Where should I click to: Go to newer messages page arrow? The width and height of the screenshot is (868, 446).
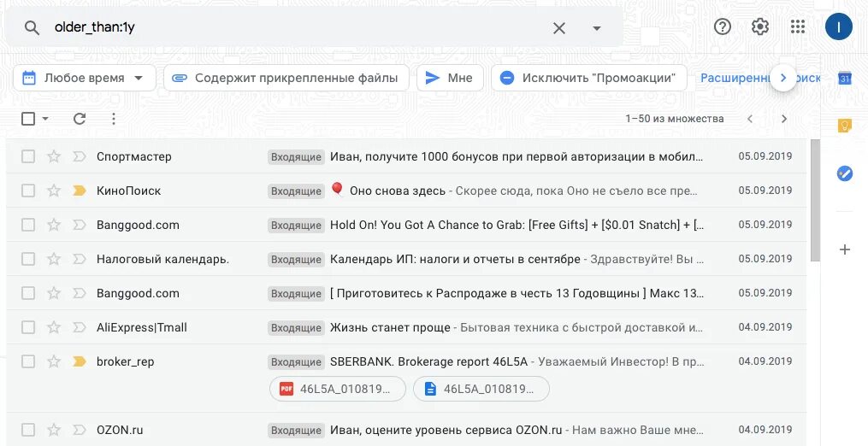750,119
